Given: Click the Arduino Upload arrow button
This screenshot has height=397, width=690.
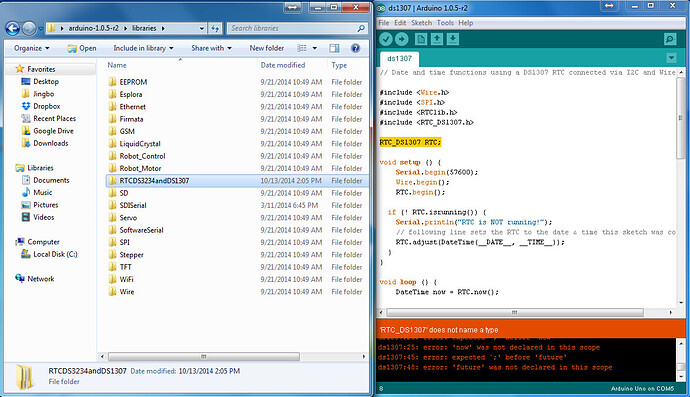Looking at the screenshot, I should click(x=401, y=39).
